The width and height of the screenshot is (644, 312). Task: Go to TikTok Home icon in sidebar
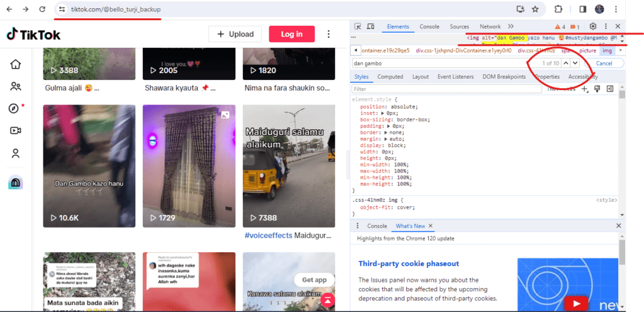pos(16,64)
